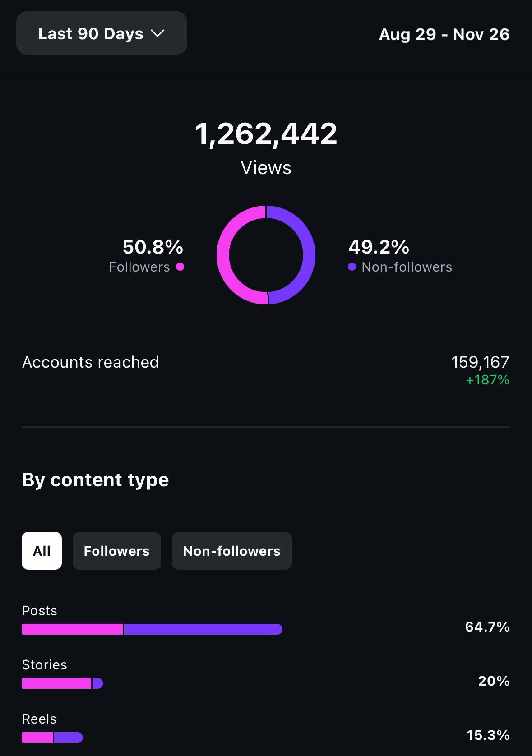532x756 pixels.
Task: Tap the 159,167 accounts reached value
Action: 480,362
